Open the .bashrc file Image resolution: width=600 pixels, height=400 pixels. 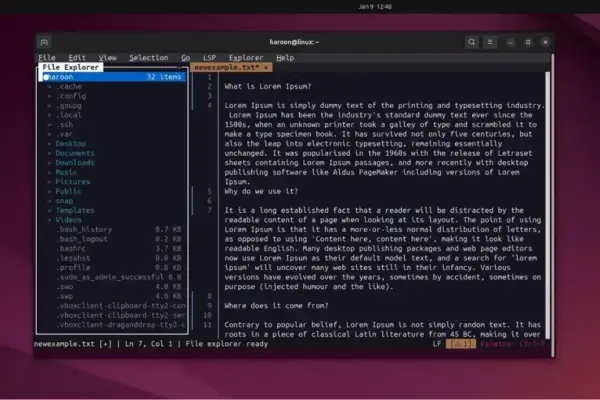coord(70,249)
